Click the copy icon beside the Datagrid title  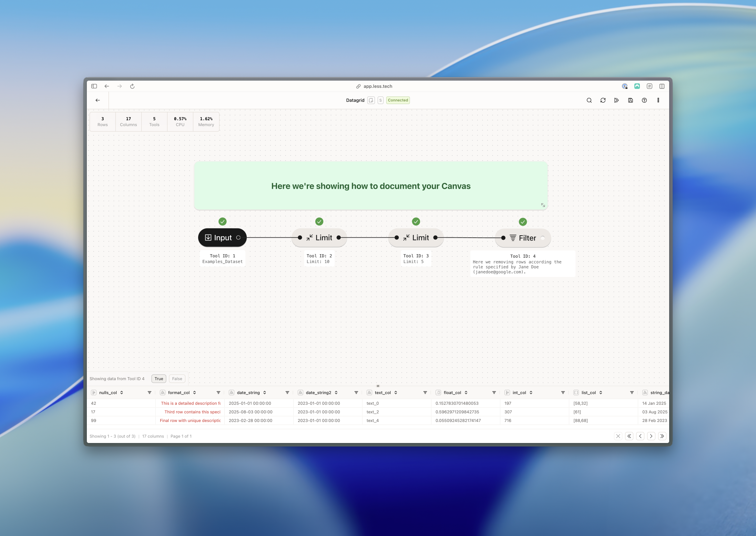(x=371, y=100)
